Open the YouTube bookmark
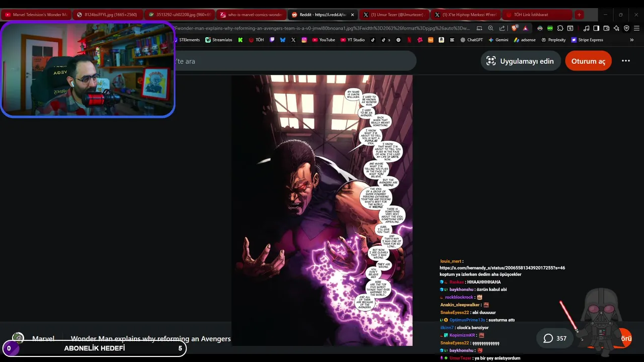644x362 pixels. 324,40
